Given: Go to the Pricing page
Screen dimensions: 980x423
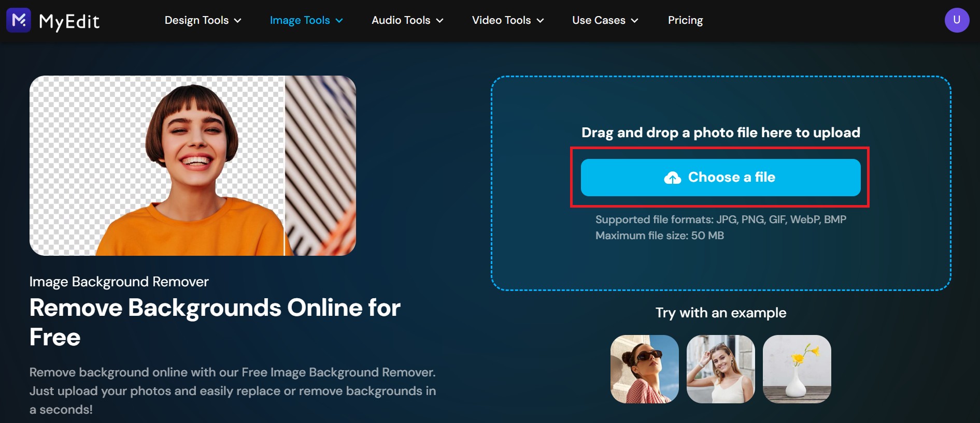Looking at the screenshot, I should (685, 20).
